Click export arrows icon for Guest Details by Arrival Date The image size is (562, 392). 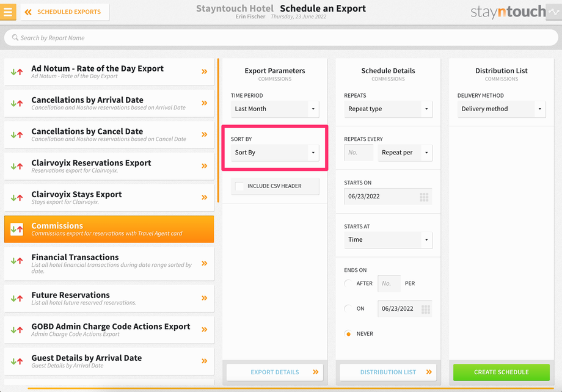[x=16, y=361]
